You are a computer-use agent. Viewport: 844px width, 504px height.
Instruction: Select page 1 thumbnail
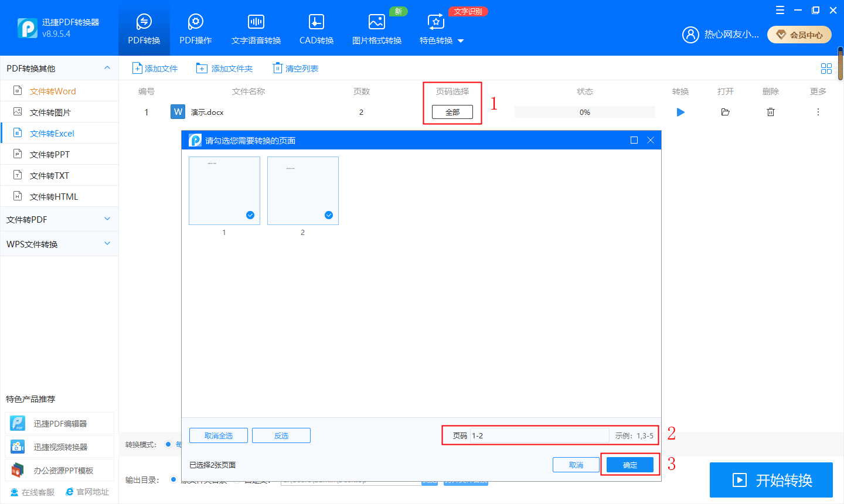coord(224,190)
